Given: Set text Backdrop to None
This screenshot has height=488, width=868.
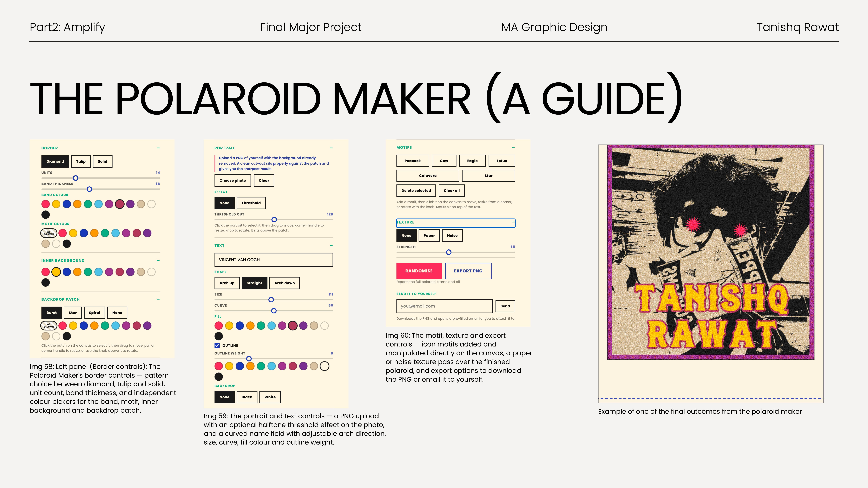Looking at the screenshot, I should coord(224,397).
